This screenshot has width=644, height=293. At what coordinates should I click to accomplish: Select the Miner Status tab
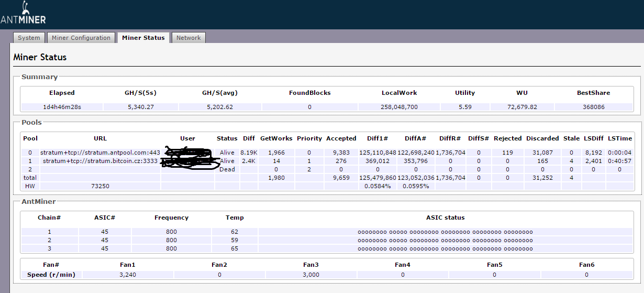pyautogui.click(x=143, y=38)
